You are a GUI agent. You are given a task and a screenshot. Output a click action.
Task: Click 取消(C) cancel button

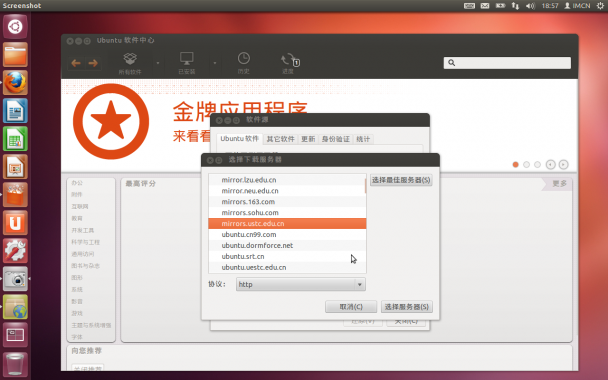pyautogui.click(x=351, y=307)
